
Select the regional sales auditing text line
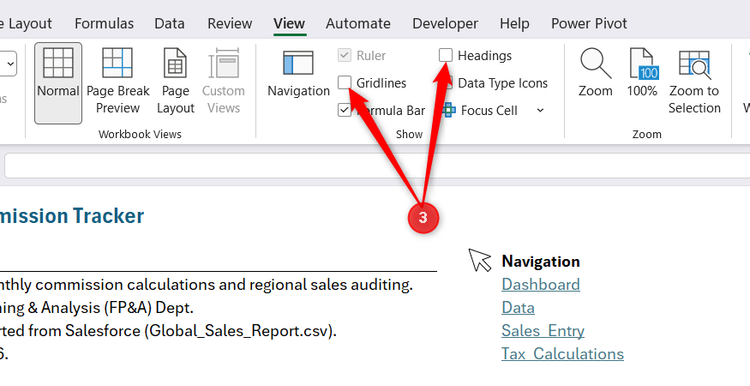point(206,285)
